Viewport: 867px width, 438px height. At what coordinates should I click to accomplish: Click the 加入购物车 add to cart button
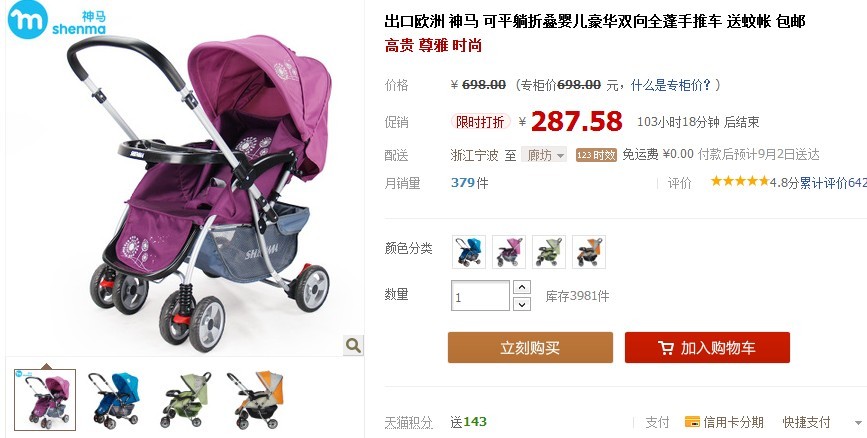click(x=707, y=347)
